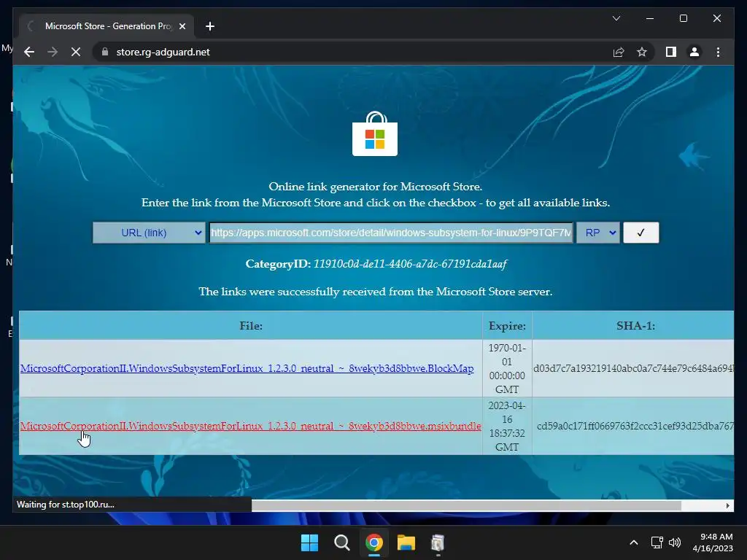Click the padlock site info icon
This screenshot has height=560, width=747.
pyautogui.click(x=105, y=52)
